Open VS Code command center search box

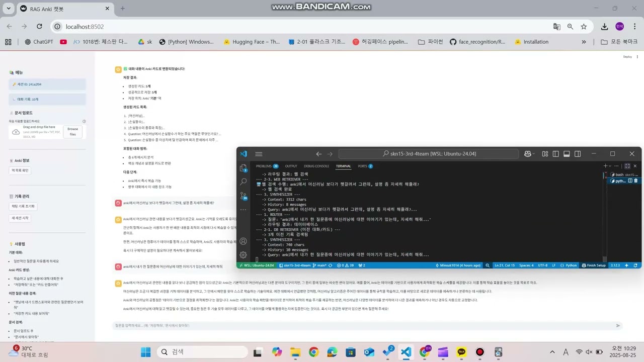click(x=430, y=154)
